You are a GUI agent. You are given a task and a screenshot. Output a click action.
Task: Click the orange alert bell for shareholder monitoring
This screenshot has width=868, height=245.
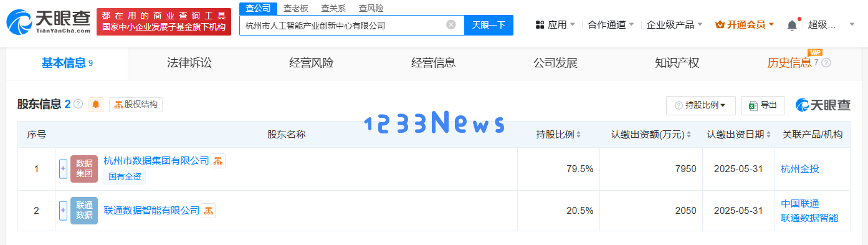coord(96,105)
